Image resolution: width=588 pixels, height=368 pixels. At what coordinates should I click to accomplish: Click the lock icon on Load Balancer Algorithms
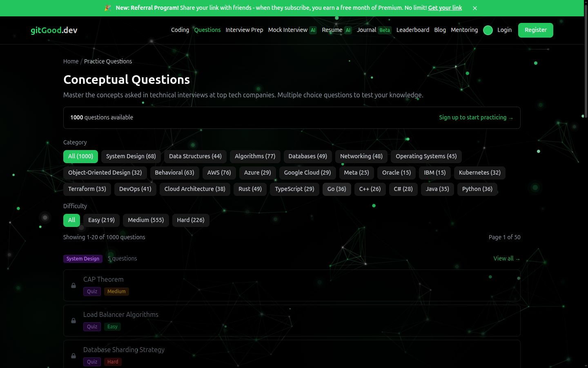click(73, 321)
